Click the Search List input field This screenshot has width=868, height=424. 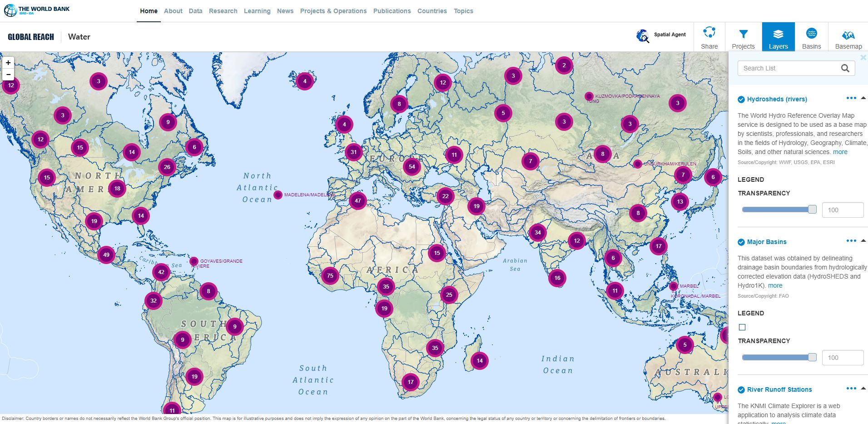coord(788,68)
